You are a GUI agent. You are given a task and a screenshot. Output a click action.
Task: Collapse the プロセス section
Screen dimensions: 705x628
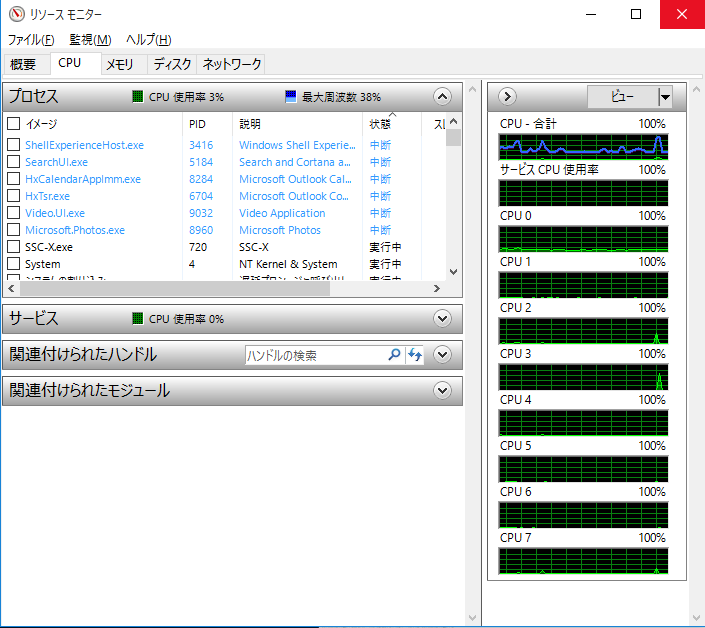pyautogui.click(x=443, y=97)
